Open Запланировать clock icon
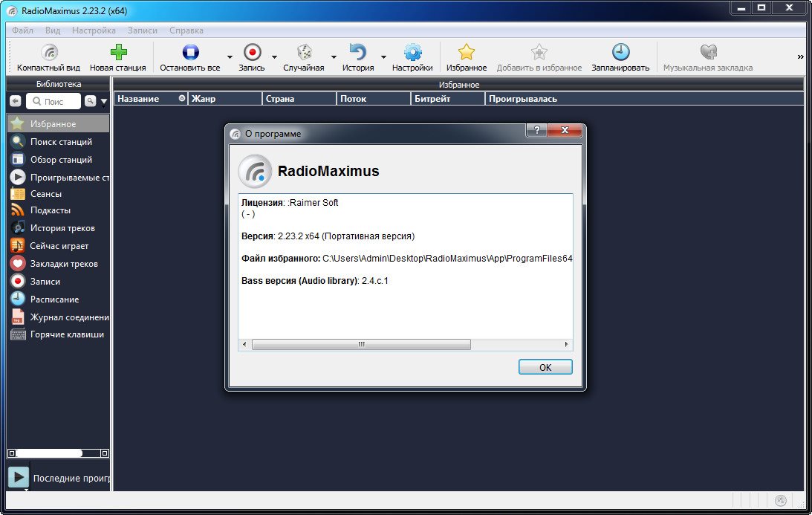812x515 pixels. click(620, 57)
